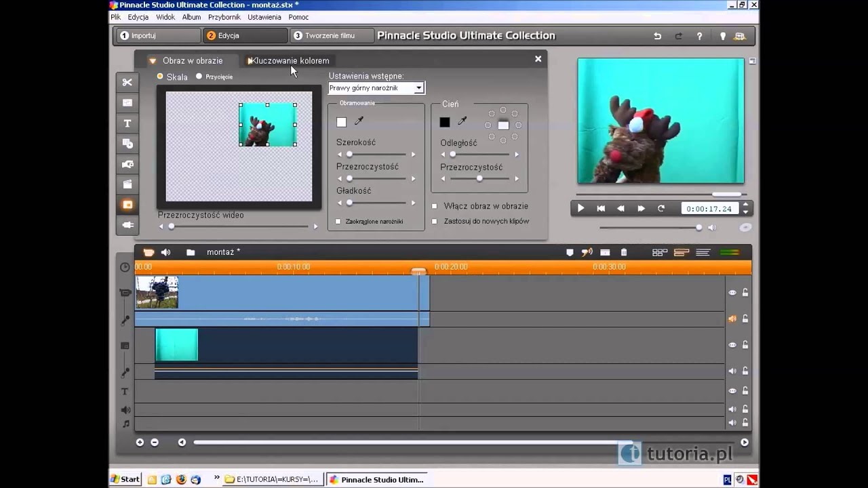The image size is (868, 488).
Task: Click the shadow Przezroczystość slider handle
Action: click(479, 178)
